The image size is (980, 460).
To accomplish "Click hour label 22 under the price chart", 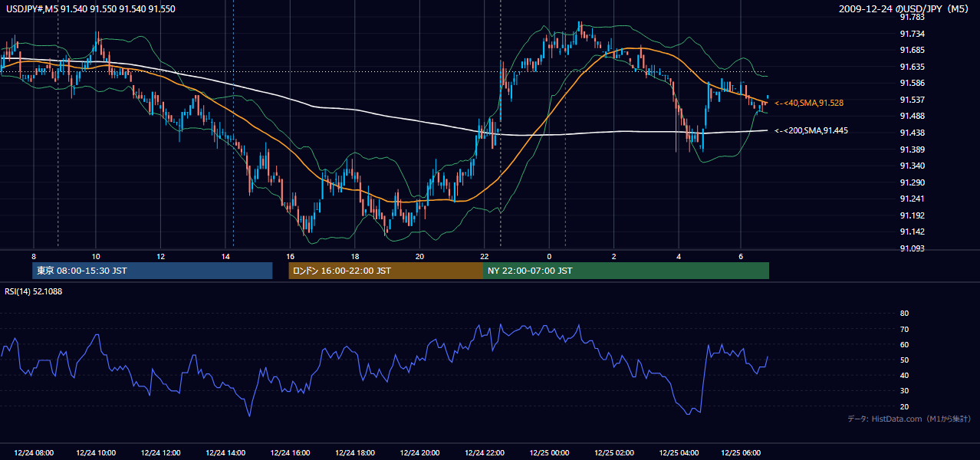I will 485,256.
